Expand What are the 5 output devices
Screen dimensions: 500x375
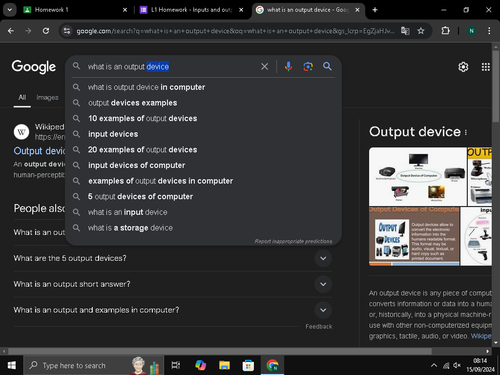[x=173, y=258]
